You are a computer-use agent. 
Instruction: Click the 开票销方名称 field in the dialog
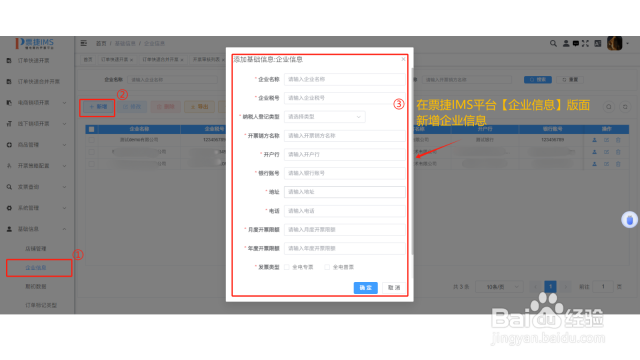pyautogui.click(x=344, y=136)
